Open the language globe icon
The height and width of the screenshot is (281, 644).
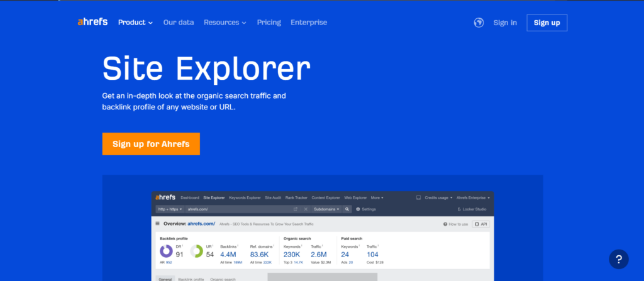coord(479,23)
